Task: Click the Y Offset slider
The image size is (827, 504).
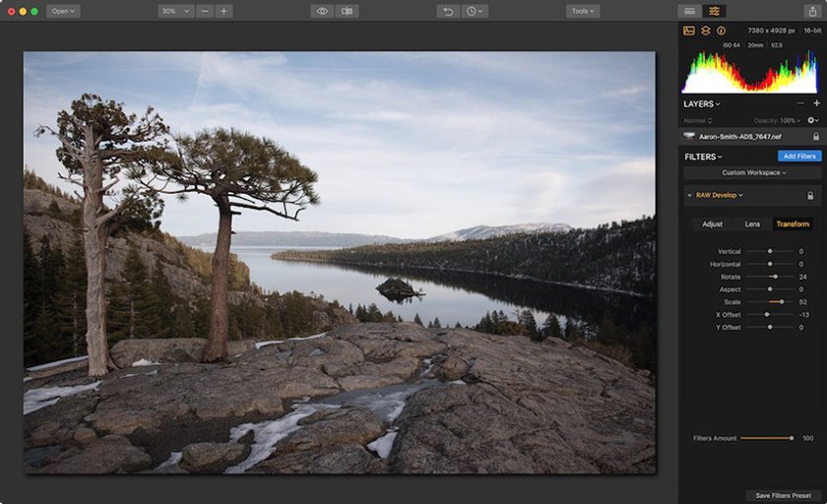Action: (x=770, y=328)
